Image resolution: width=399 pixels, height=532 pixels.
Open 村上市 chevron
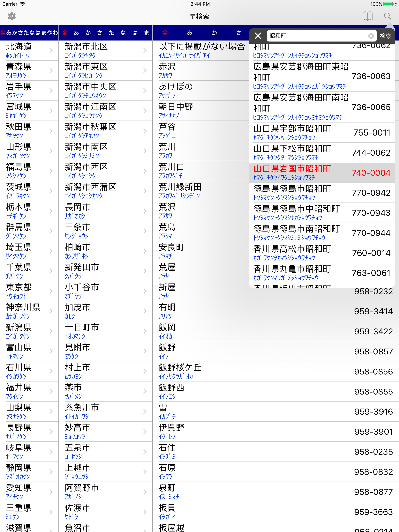point(145,371)
